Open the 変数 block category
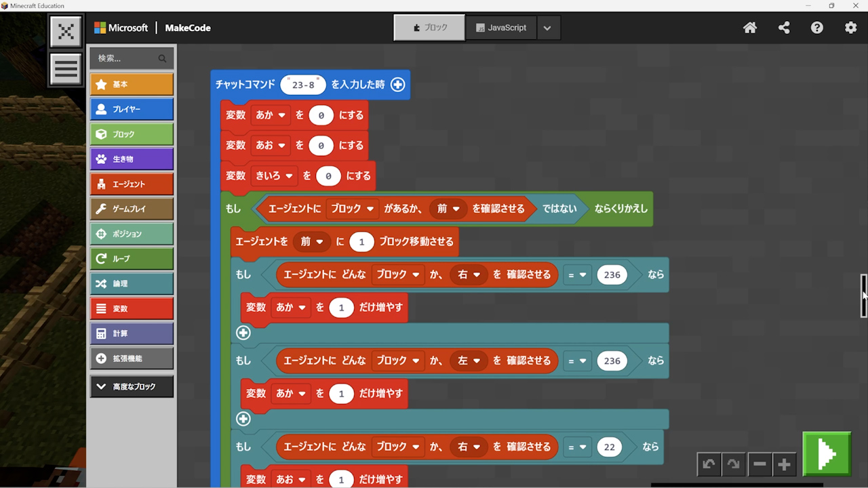 [132, 308]
